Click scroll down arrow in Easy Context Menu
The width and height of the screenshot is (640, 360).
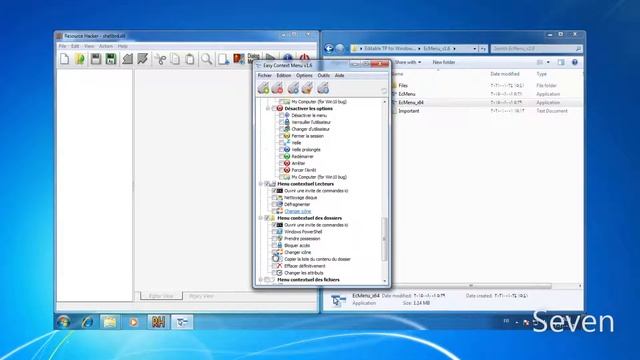384,281
